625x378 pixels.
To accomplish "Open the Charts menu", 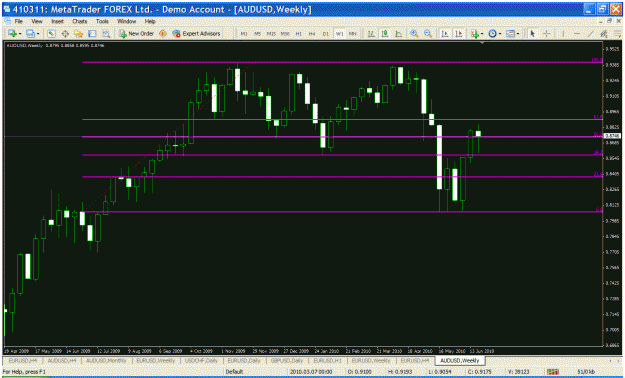I will (79, 21).
